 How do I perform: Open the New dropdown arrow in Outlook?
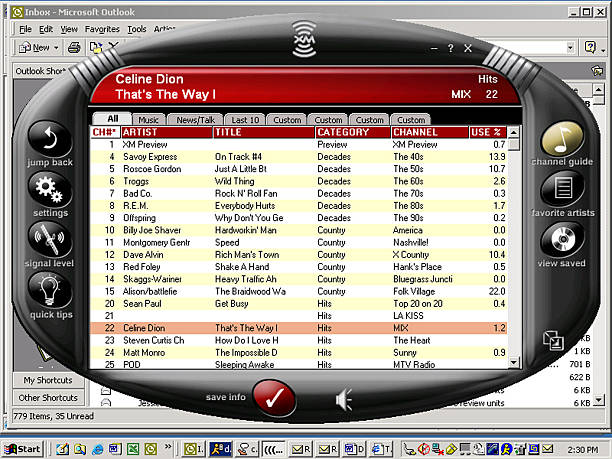tap(56, 48)
